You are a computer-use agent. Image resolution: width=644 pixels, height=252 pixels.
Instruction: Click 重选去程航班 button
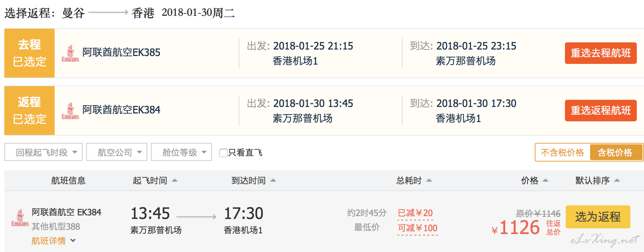601,53
